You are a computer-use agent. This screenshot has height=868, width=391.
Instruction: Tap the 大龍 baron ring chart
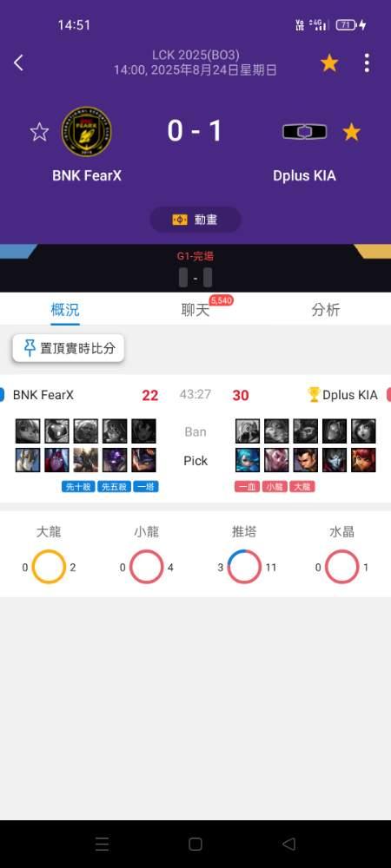click(49, 567)
